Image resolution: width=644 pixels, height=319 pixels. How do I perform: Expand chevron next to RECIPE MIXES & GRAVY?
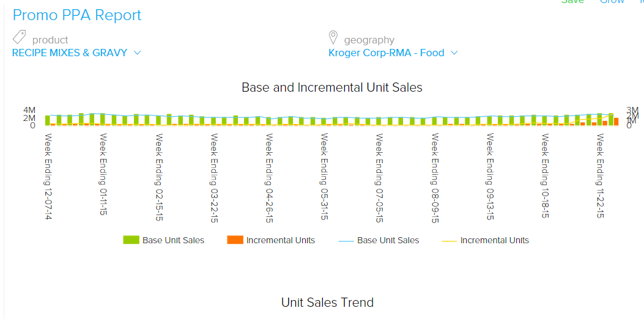click(x=138, y=53)
